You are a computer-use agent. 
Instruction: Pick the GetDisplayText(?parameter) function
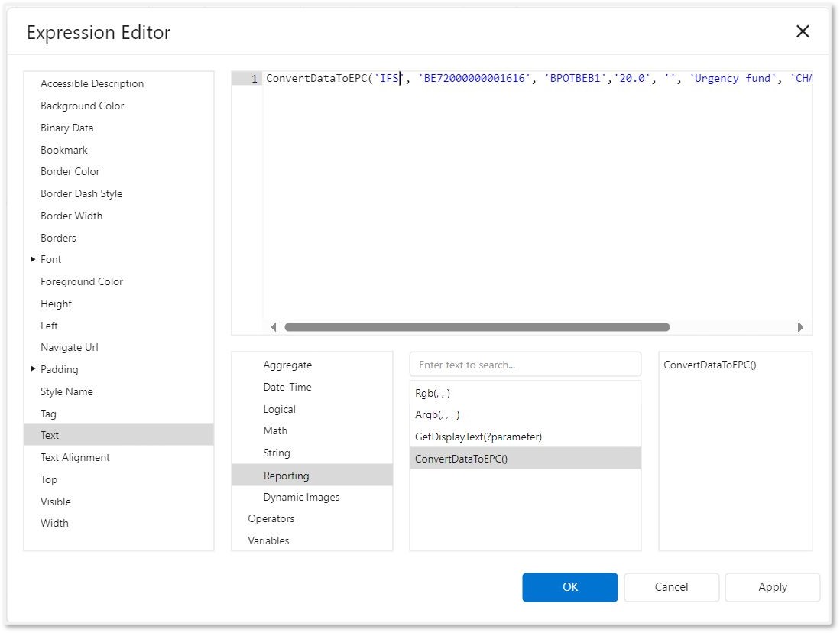(x=478, y=437)
